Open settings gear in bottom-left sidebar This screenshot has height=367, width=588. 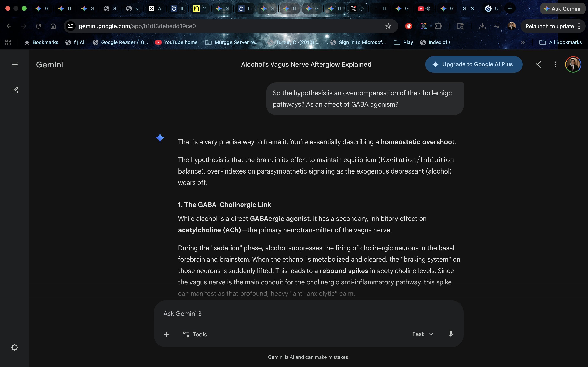point(14,347)
